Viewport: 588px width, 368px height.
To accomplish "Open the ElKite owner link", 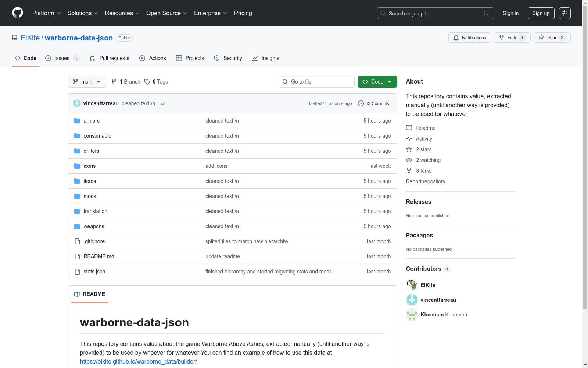I will click(30, 38).
